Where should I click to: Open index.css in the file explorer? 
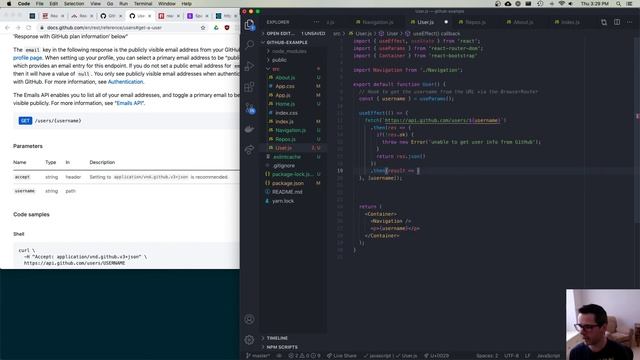click(286, 113)
